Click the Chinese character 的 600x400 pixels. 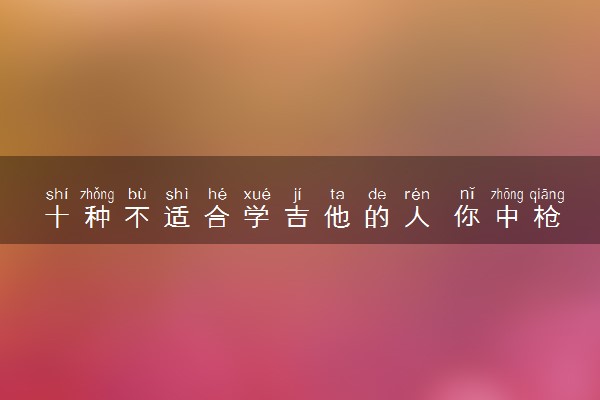[x=377, y=217]
